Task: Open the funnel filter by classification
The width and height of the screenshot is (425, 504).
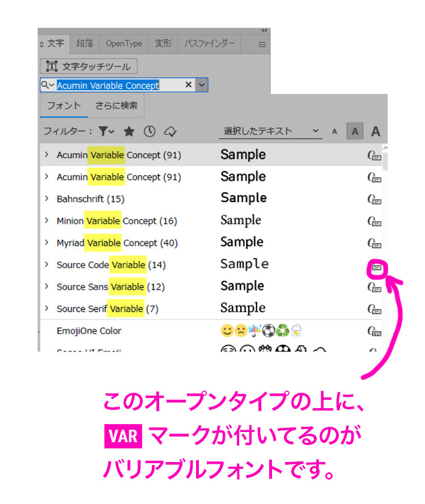Action: (x=107, y=131)
